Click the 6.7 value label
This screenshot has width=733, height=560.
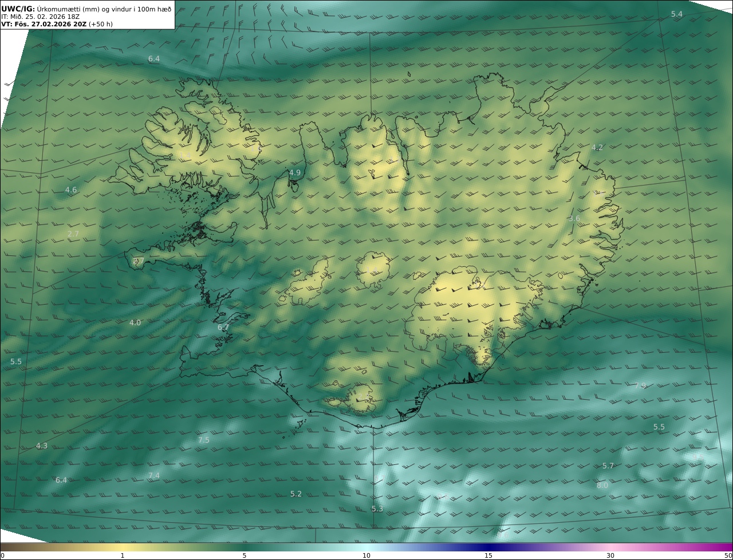click(223, 327)
